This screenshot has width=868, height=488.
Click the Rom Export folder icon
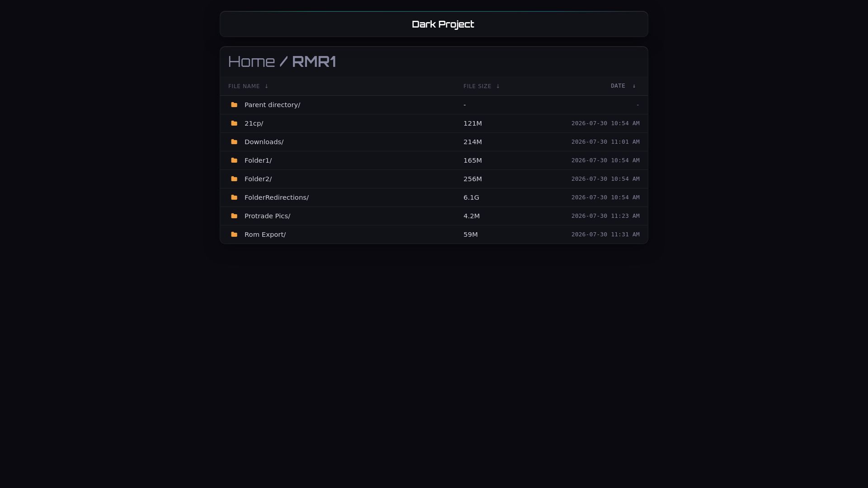pyautogui.click(x=234, y=235)
